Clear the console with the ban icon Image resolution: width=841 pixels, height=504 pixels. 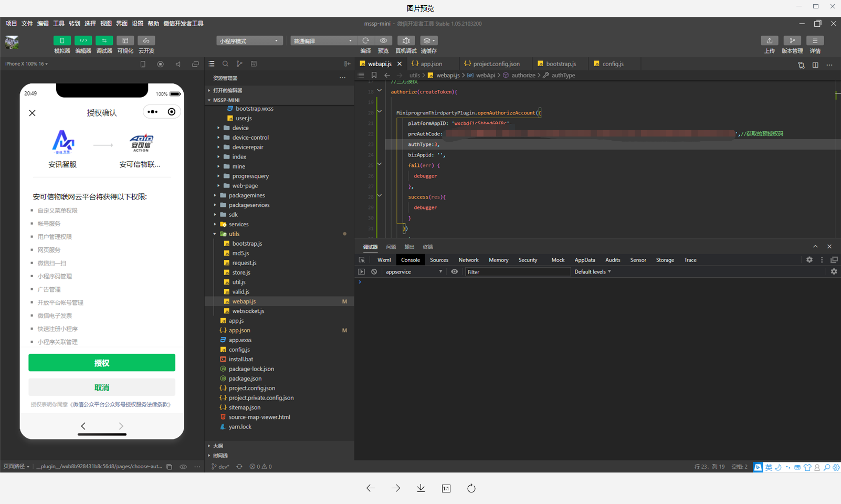(x=374, y=271)
